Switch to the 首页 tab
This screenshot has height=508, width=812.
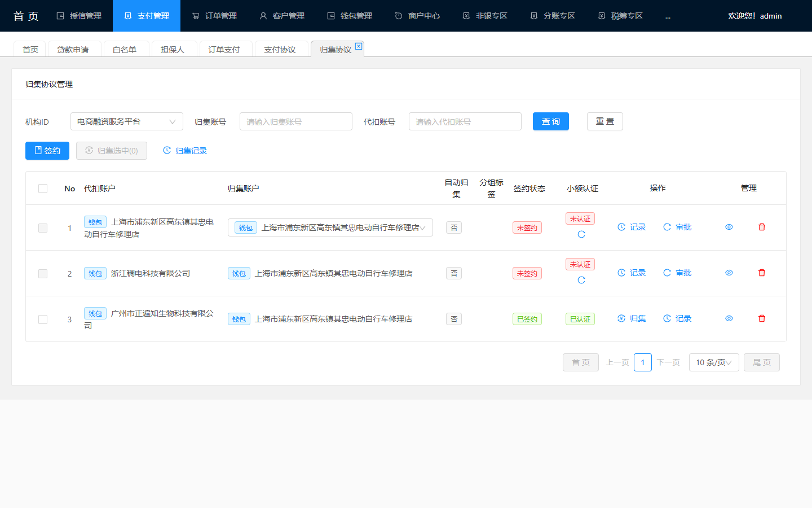click(x=30, y=49)
